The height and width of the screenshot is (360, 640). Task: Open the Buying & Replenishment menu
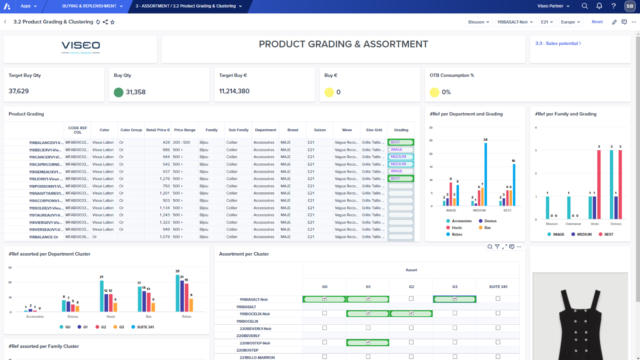(92, 6)
